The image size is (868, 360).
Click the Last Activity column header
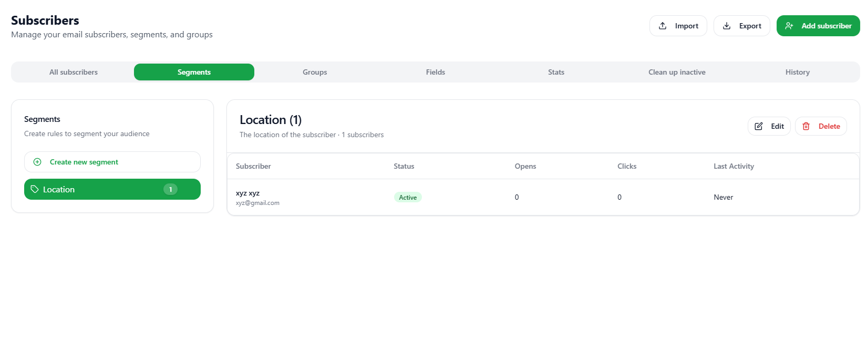tap(733, 166)
